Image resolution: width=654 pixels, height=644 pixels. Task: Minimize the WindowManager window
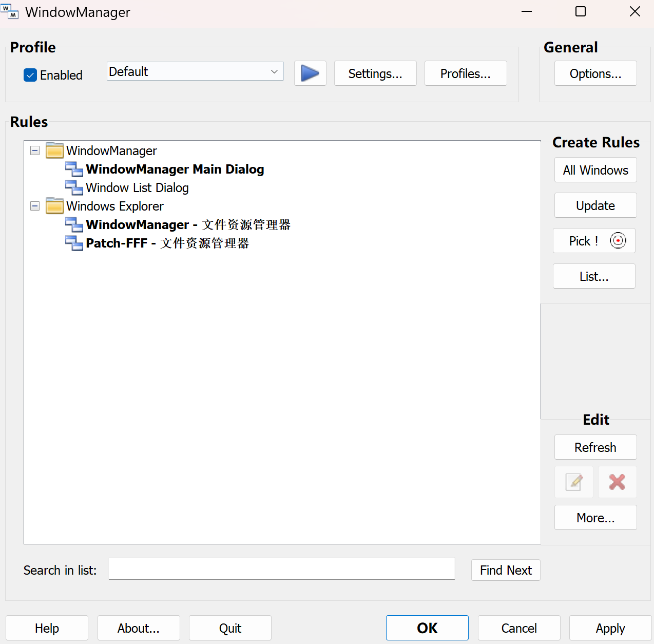[527, 11]
